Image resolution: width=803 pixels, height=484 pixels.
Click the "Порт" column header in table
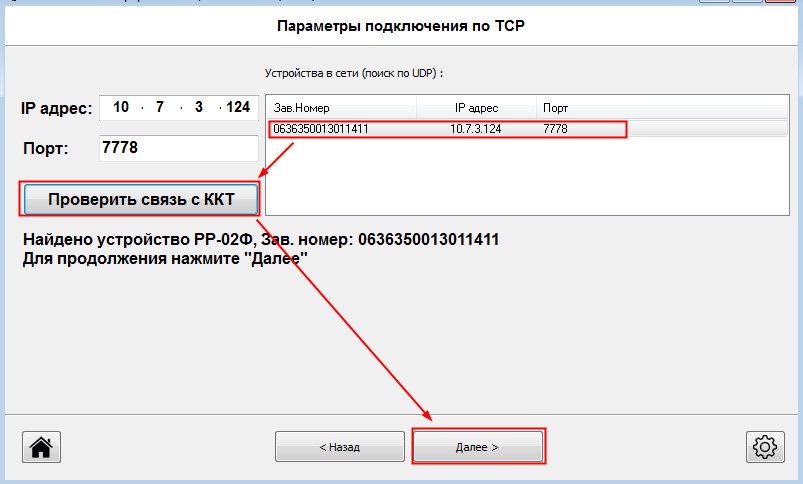[x=555, y=108]
